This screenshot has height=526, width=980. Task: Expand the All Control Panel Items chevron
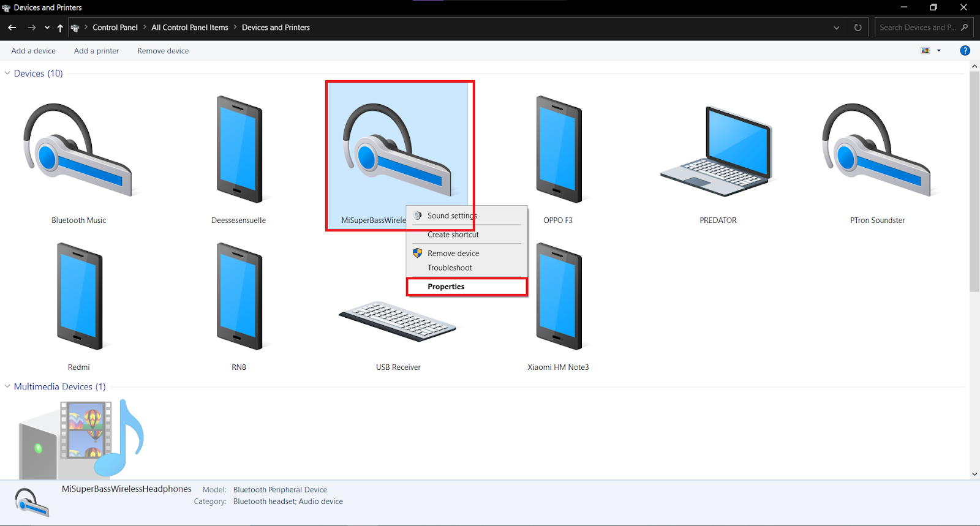pos(235,28)
